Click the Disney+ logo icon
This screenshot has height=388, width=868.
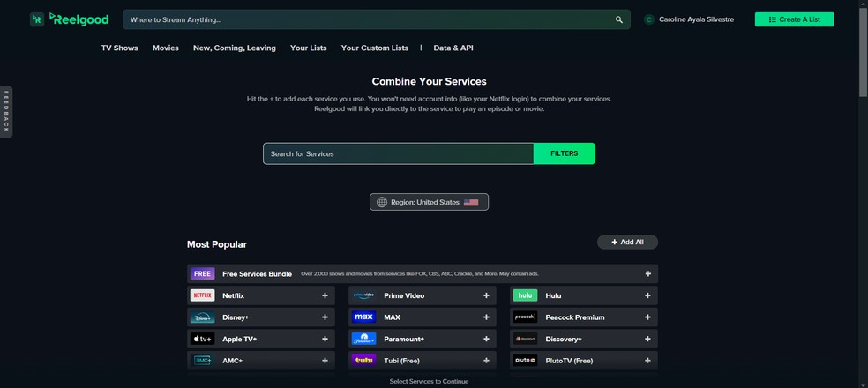coord(203,317)
